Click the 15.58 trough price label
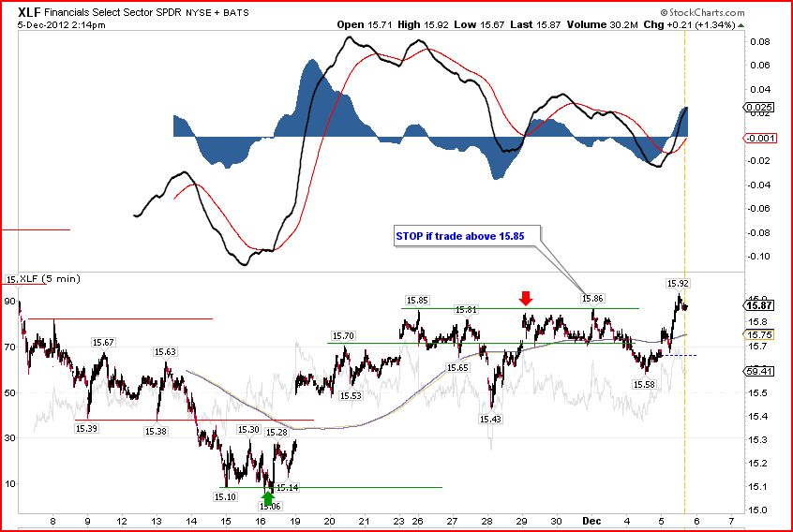This screenshot has height=532, width=793. tap(644, 384)
